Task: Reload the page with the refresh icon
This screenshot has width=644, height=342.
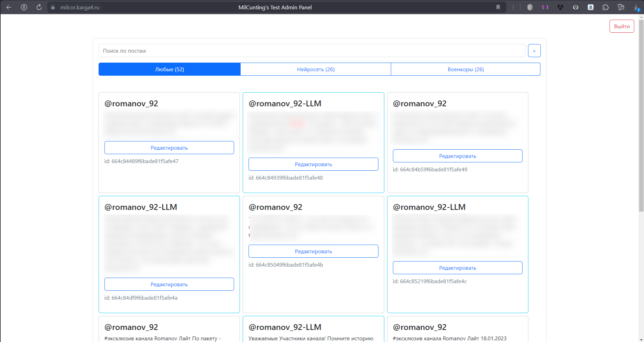Action: tap(39, 7)
